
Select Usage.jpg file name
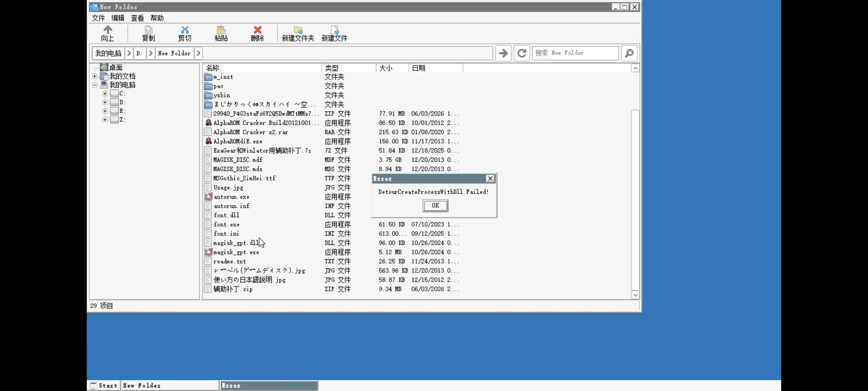(228, 187)
